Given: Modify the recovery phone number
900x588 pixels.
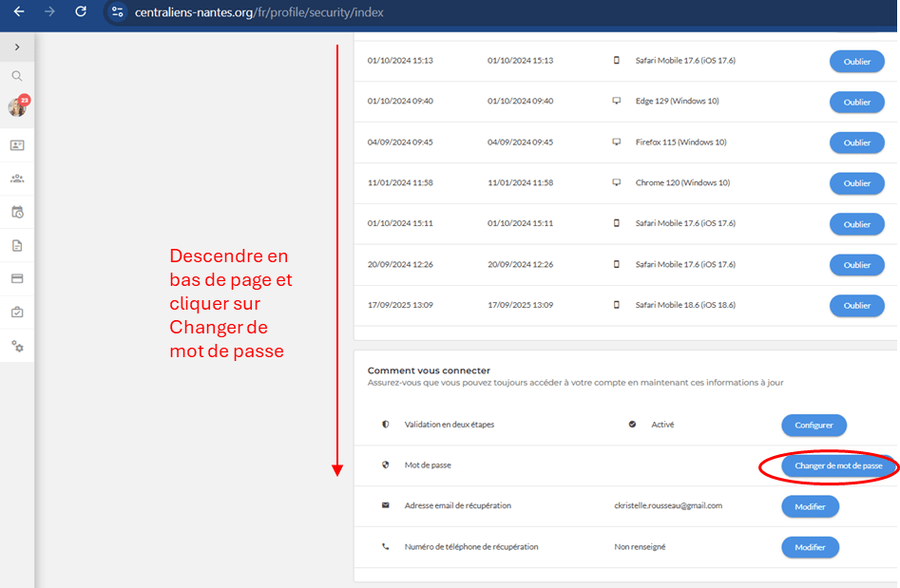Looking at the screenshot, I should point(810,547).
